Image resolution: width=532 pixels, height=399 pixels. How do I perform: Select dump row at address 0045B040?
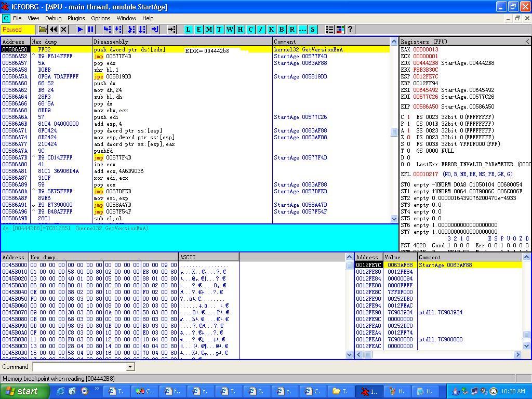120,292
